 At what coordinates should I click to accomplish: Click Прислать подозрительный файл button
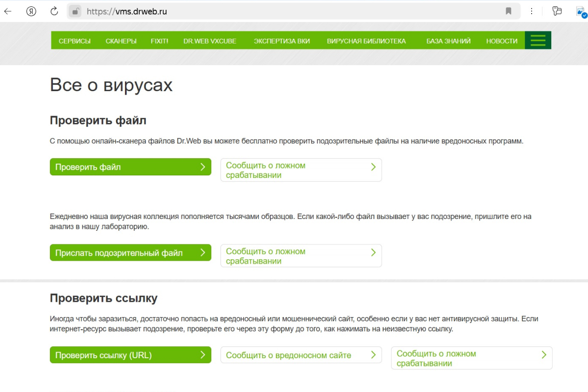click(x=130, y=253)
